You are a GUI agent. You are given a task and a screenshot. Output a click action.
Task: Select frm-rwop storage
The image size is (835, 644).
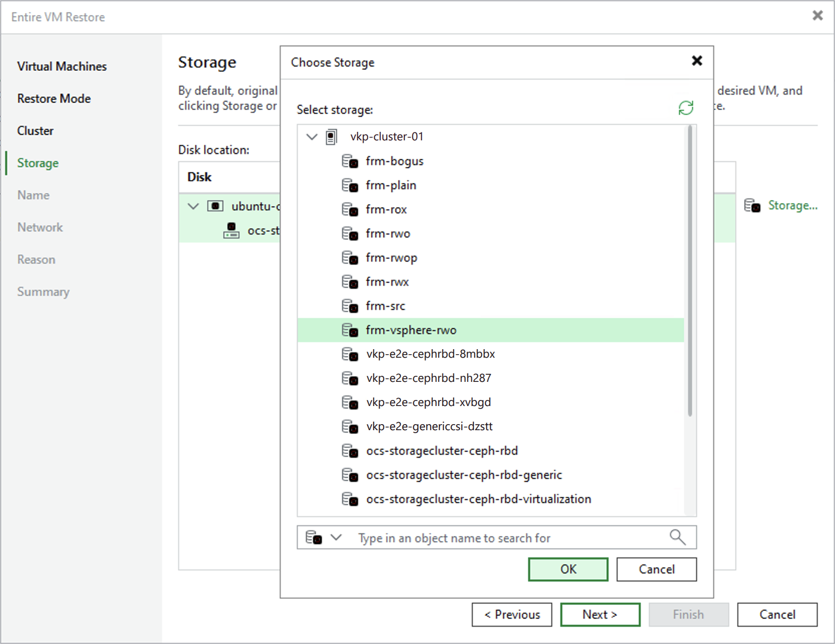point(391,258)
